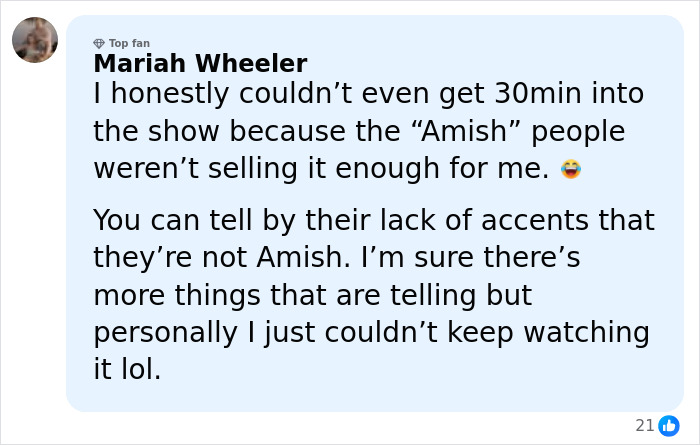Click the word "30min" in the comment

[538, 95]
